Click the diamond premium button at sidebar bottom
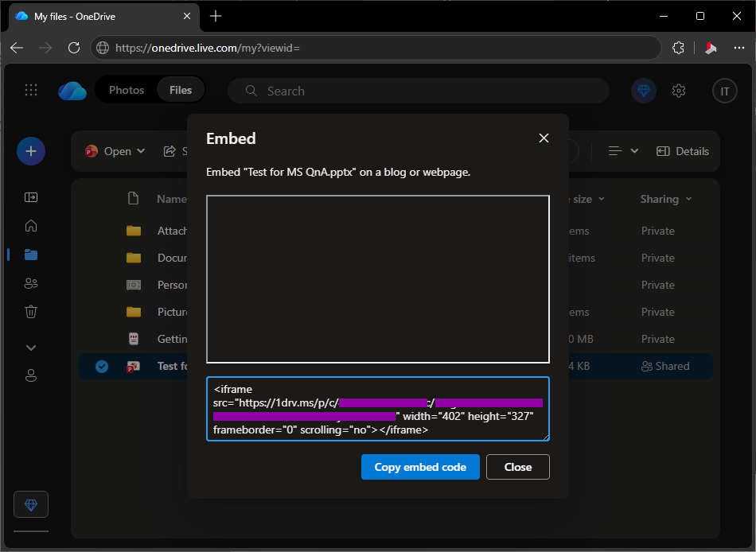756x552 pixels. (31, 504)
